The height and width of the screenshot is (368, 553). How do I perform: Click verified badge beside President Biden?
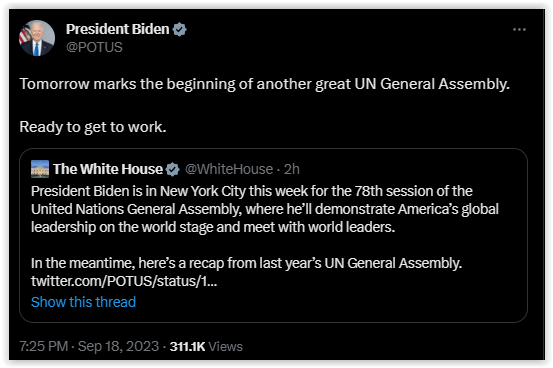point(180,30)
